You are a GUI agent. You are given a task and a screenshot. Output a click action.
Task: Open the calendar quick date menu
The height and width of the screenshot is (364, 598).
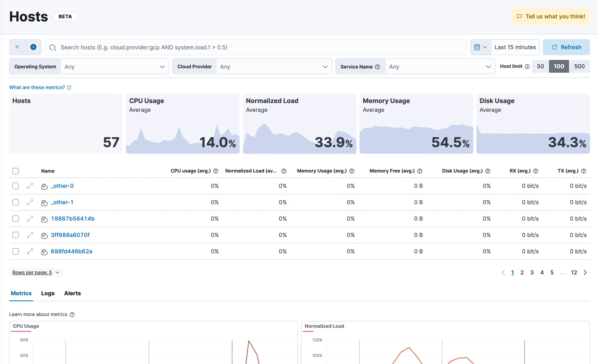pos(480,47)
